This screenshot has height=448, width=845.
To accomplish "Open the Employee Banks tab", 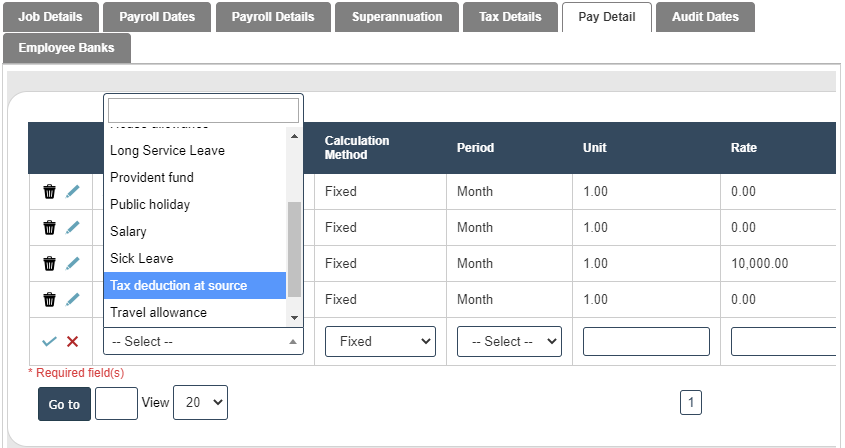I will point(66,48).
